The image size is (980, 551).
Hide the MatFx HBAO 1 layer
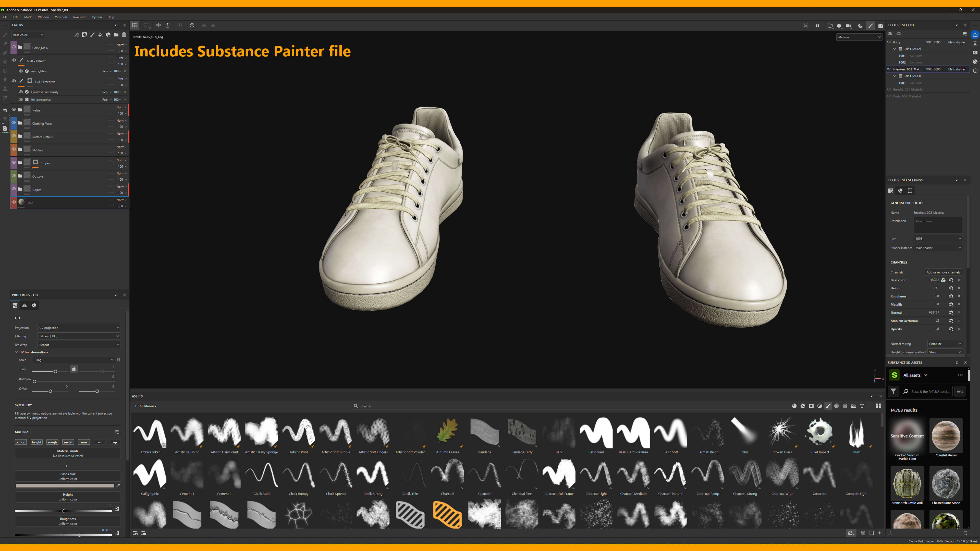14,60
